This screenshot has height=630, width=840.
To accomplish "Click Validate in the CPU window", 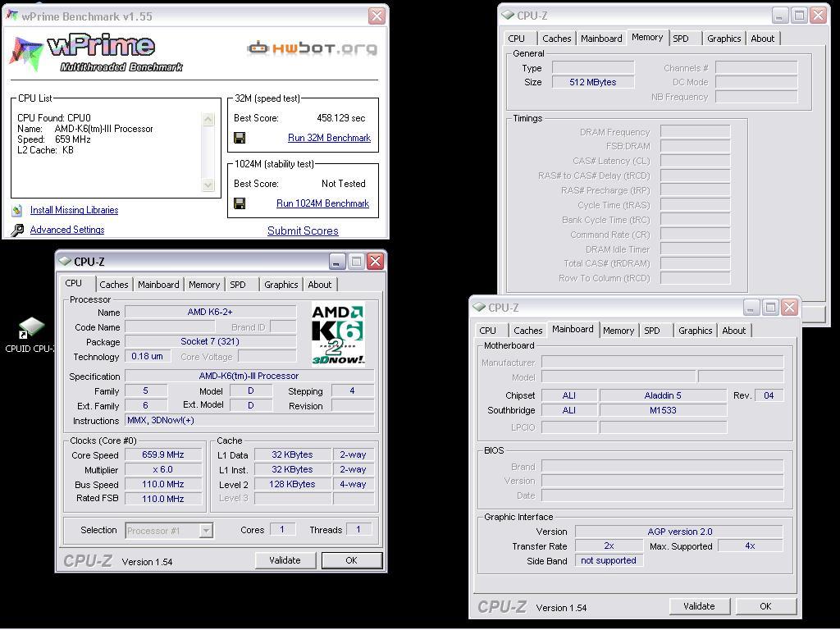I will pos(285,560).
